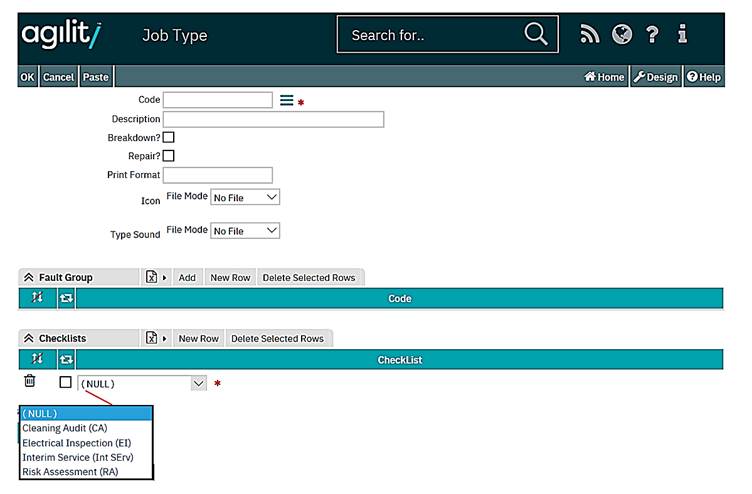752x494 pixels.
Task: Open the globe icon in header
Action: coord(622,35)
